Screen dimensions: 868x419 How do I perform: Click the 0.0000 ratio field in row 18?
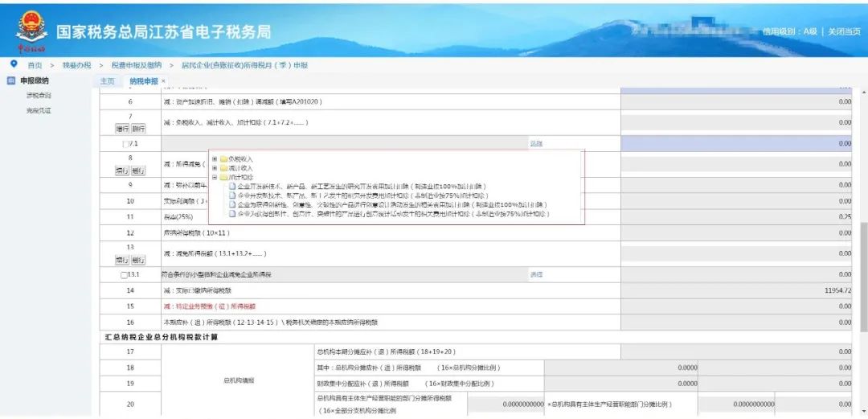point(621,368)
